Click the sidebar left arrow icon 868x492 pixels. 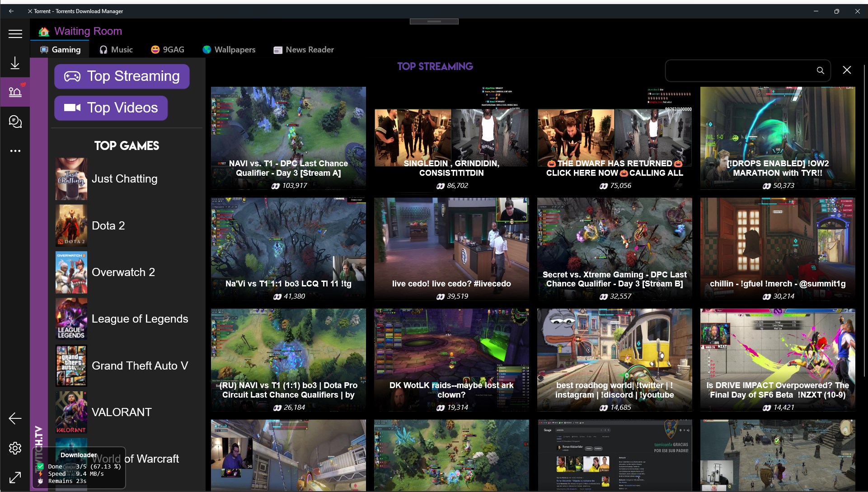(x=15, y=418)
